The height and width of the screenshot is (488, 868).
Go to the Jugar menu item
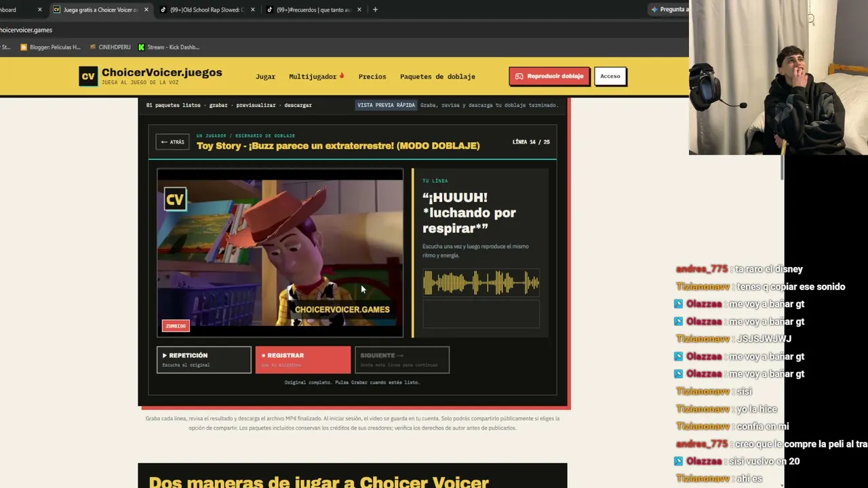coord(265,77)
